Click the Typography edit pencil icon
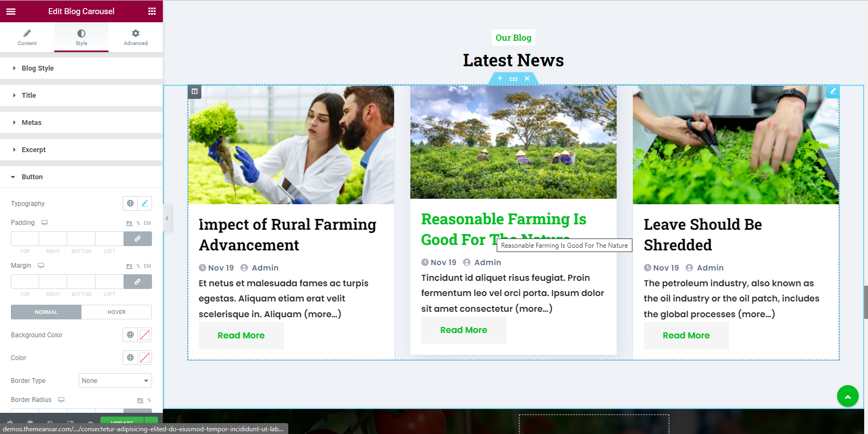The image size is (868, 434). [x=145, y=204]
